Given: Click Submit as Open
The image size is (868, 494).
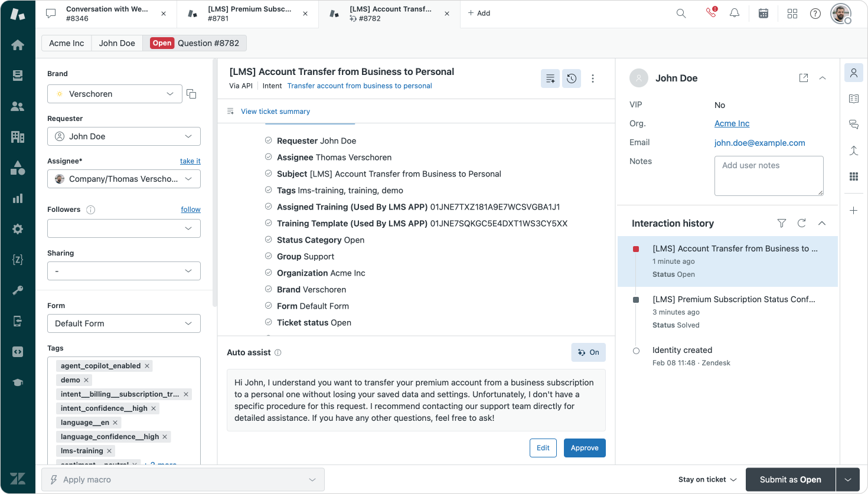Looking at the screenshot, I should tap(791, 480).
